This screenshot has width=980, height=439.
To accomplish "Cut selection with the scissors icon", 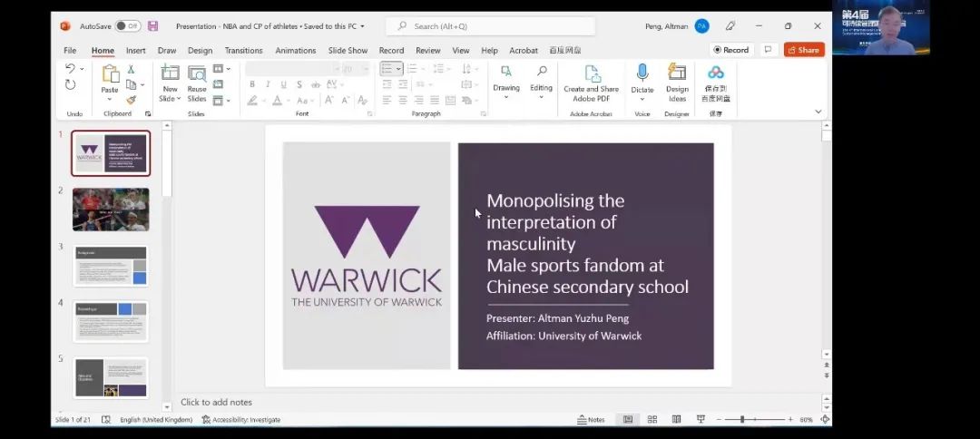I will (131, 69).
